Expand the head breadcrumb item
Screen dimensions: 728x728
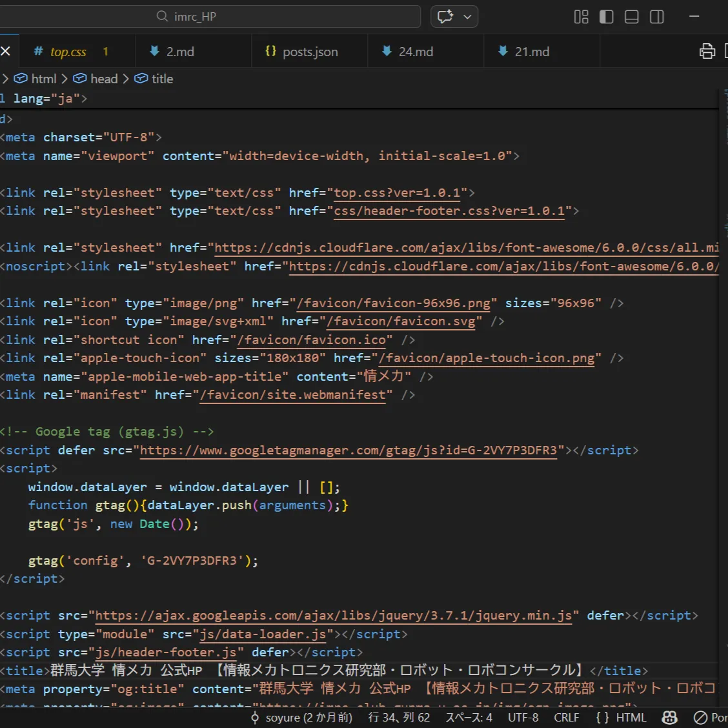pyautogui.click(x=103, y=79)
